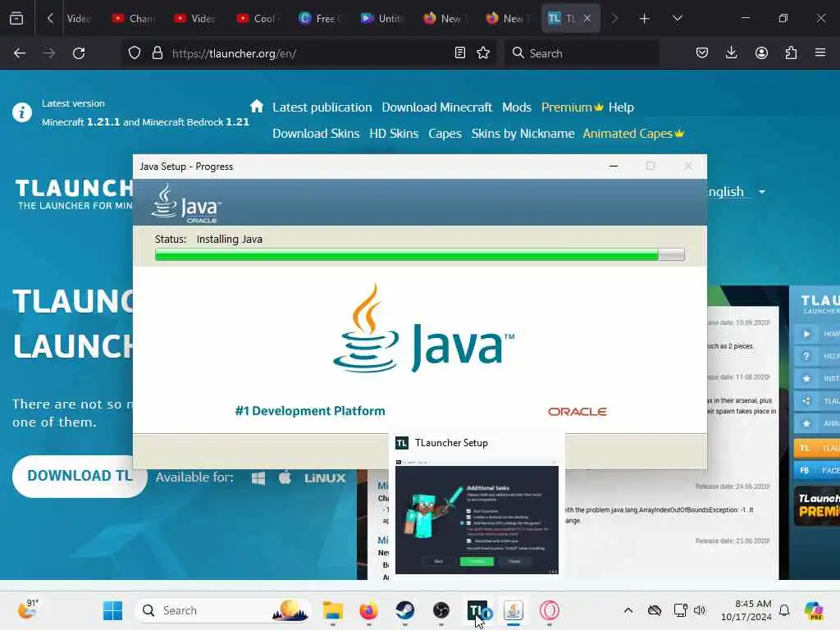Minimize the Java Setup window
Image resolution: width=840 pixels, height=630 pixels.
614,166
